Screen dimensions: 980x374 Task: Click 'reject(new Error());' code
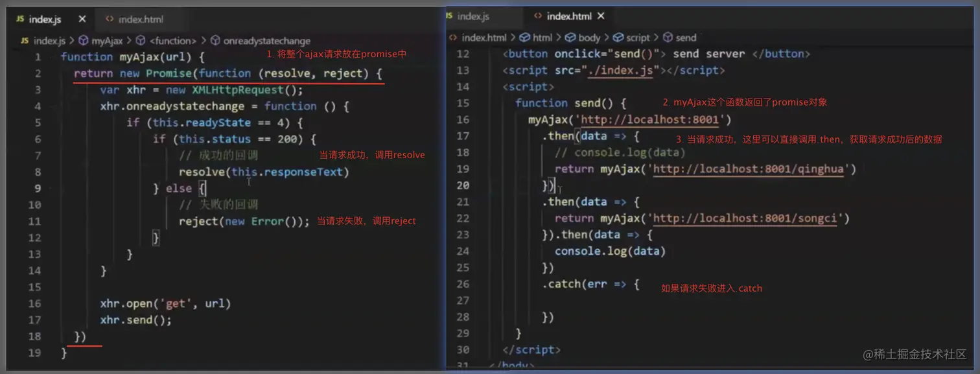coord(244,222)
